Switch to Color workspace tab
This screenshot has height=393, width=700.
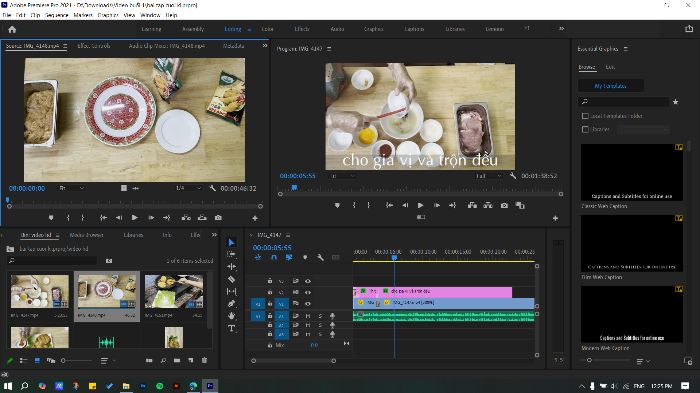[x=267, y=29]
